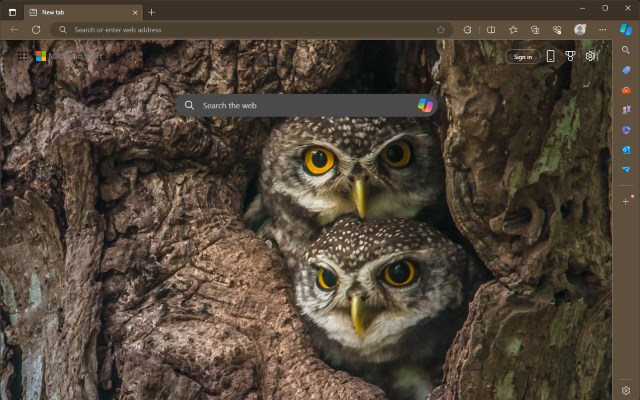Open the sidebar Games chess icon

(626, 110)
